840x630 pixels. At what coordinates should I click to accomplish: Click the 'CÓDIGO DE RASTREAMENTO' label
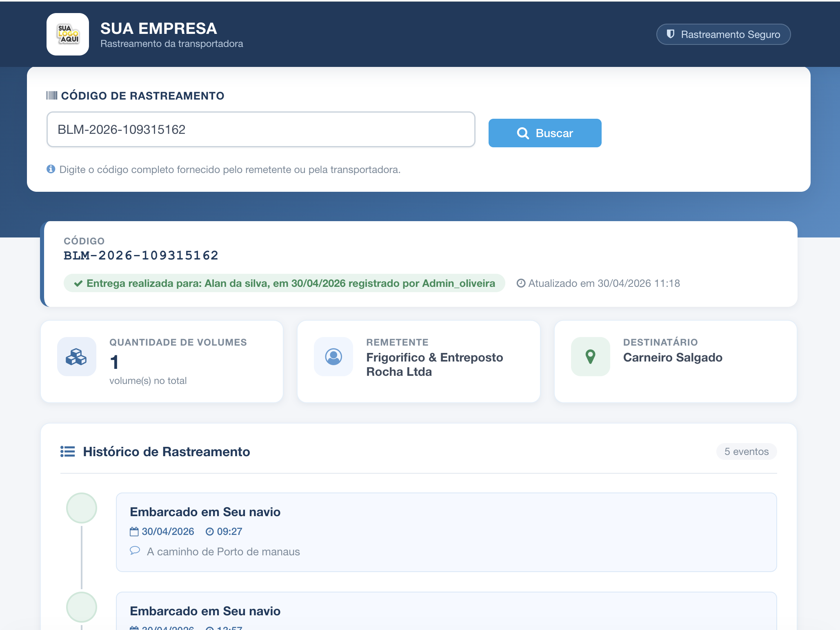pos(142,96)
